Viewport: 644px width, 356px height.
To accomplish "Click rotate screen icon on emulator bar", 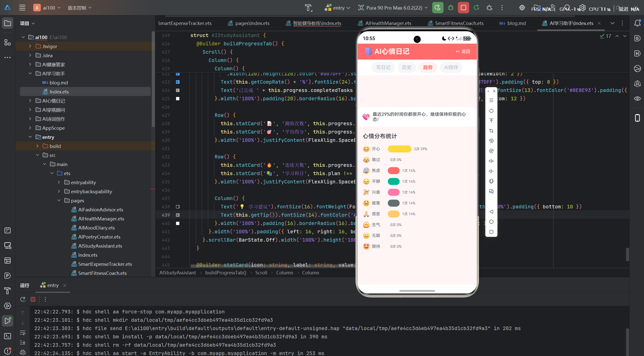I will pyautogui.click(x=491, y=181).
